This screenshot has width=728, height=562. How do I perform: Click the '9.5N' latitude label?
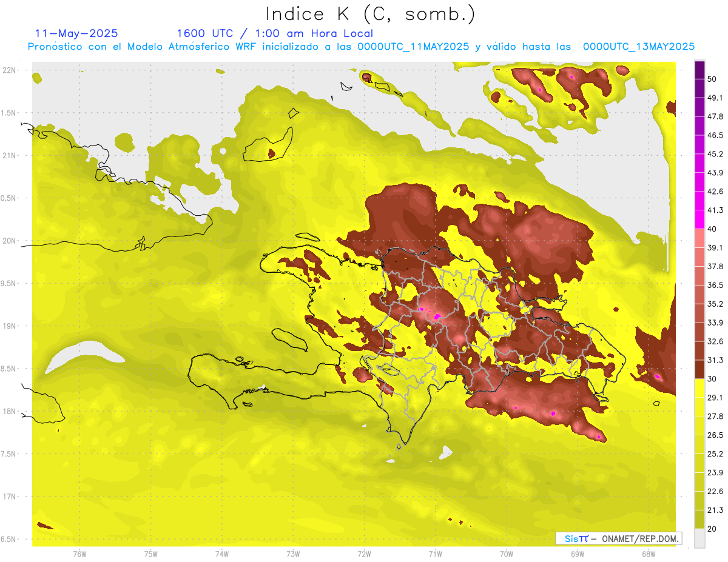[x=9, y=283]
